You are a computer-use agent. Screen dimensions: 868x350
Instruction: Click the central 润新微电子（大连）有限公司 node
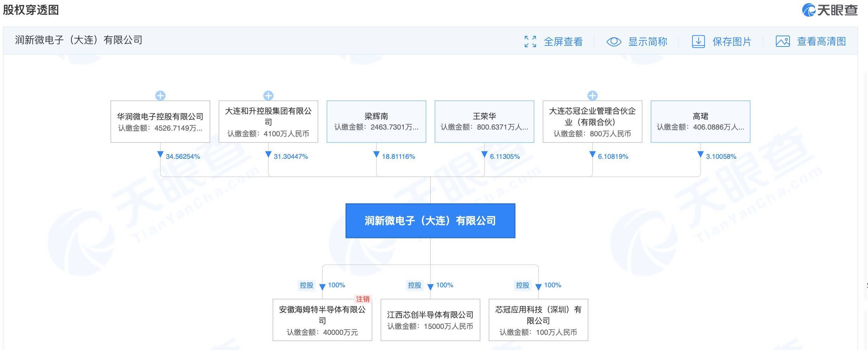tap(430, 221)
